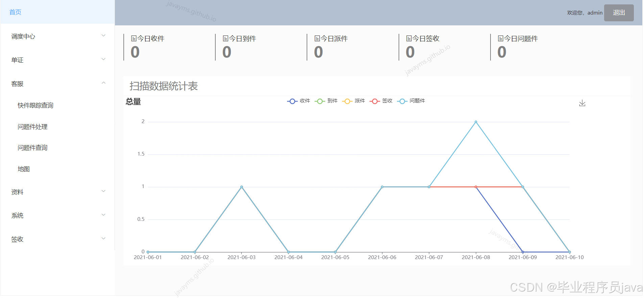
Task: Open 地图 submenu item
Action: pyautogui.click(x=24, y=169)
